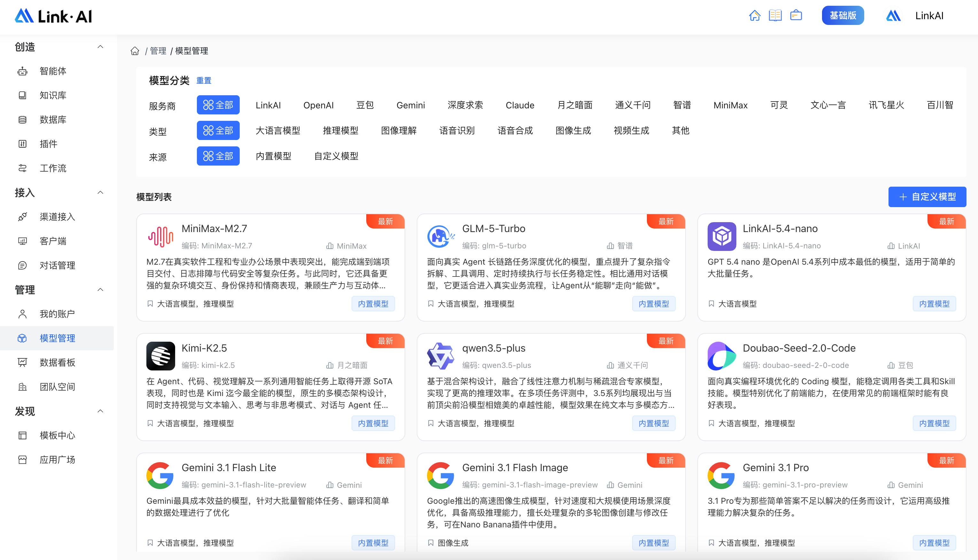Click the home icon in top navigation
978x560 pixels.
tap(755, 15)
